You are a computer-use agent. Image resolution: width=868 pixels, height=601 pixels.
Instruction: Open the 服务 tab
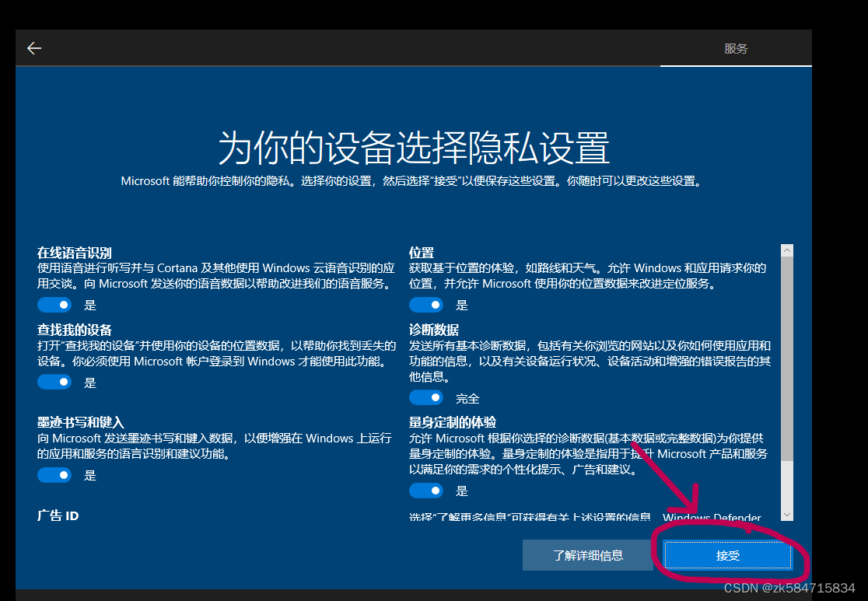736,49
